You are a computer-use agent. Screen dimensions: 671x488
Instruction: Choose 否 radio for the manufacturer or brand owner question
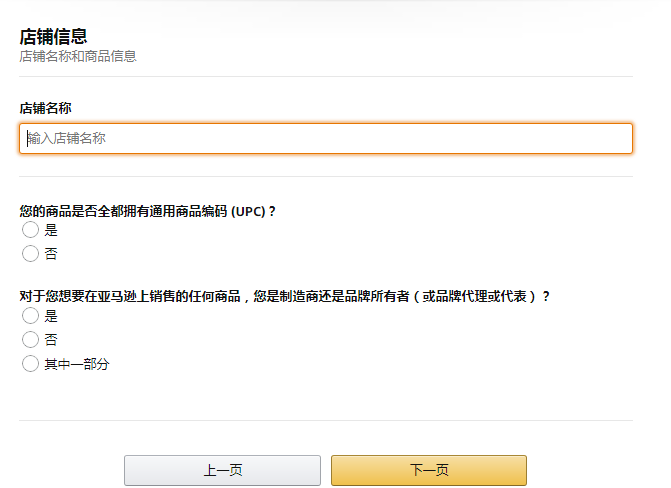[x=30, y=340]
